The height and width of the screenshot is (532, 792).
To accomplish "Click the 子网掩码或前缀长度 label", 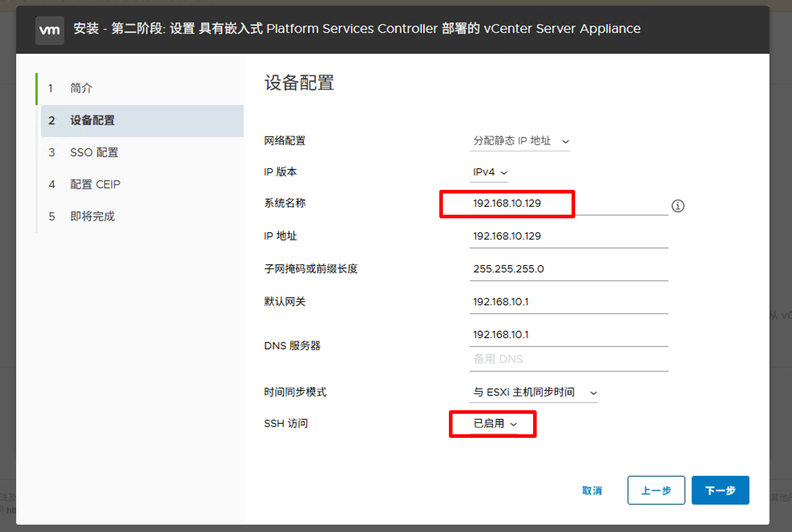I will point(311,269).
